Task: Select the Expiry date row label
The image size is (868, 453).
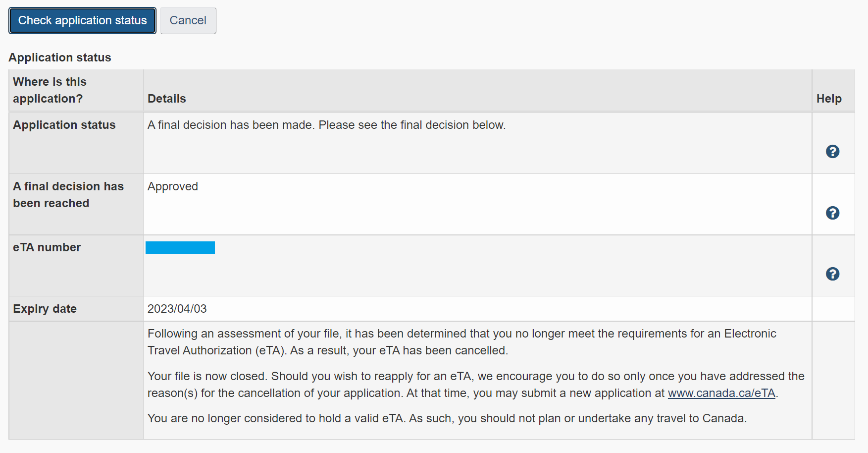Action: (x=45, y=309)
